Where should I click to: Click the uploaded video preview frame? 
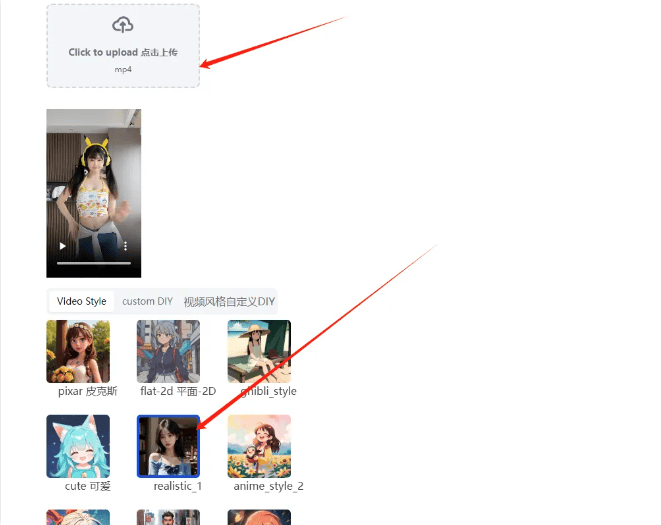[93, 180]
